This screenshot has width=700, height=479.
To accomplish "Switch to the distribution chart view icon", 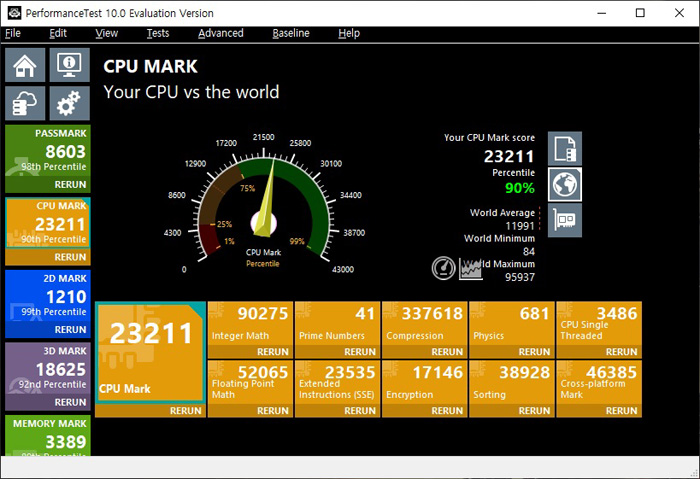I will click(x=470, y=269).
